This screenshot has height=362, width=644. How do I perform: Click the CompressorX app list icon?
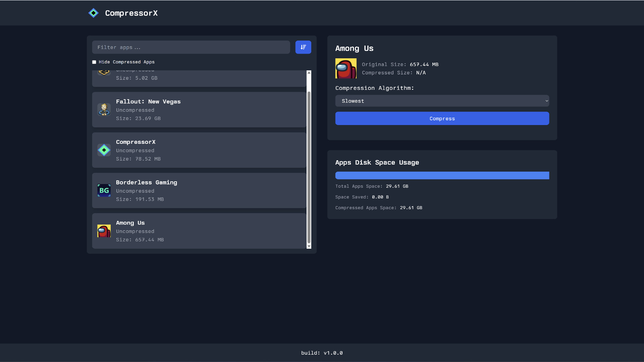click(x=104, y=150)
